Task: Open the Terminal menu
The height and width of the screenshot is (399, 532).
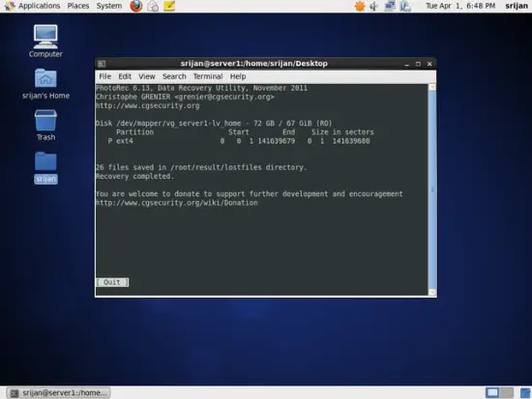Action: tap(208, 76)
